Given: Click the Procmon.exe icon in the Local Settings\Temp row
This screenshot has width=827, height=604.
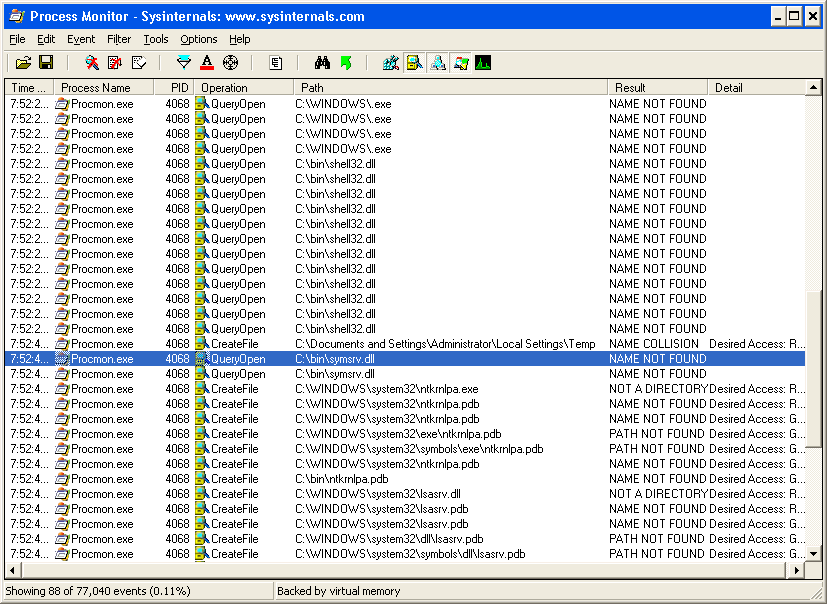Looking at the screenshot, I should click(x=62, y=344).
